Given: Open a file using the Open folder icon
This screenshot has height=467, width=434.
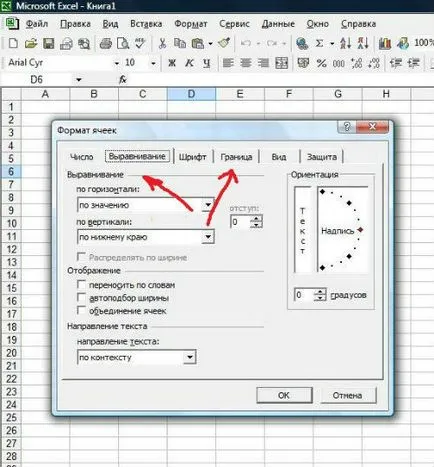Looking at the screenshot, I should point(31,43).
